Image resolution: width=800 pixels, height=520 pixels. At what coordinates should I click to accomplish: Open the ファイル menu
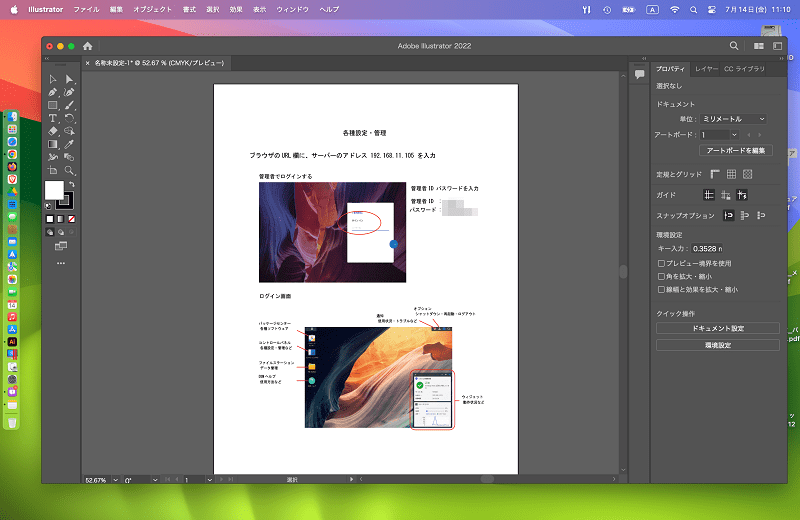point(86,9)
